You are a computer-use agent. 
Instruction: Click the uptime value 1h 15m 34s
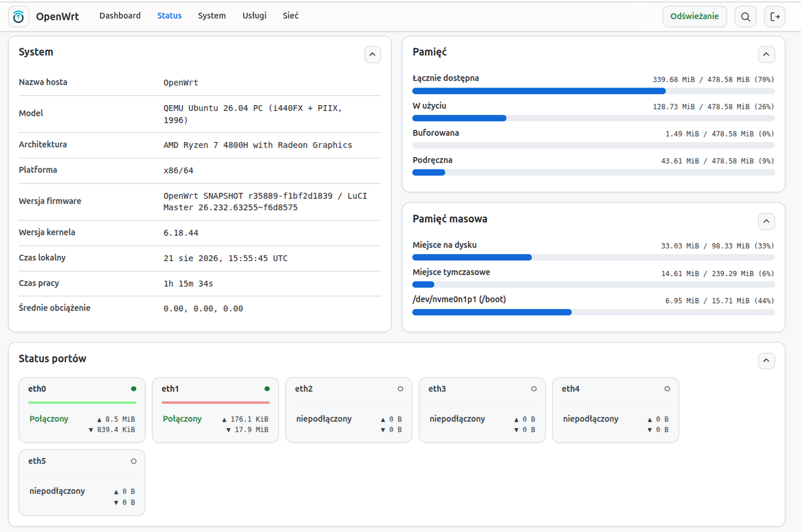(188, 284)
